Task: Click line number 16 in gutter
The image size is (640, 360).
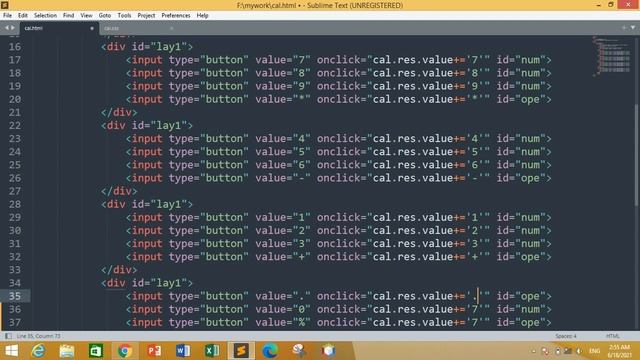Action: click(x=15, y=47)
